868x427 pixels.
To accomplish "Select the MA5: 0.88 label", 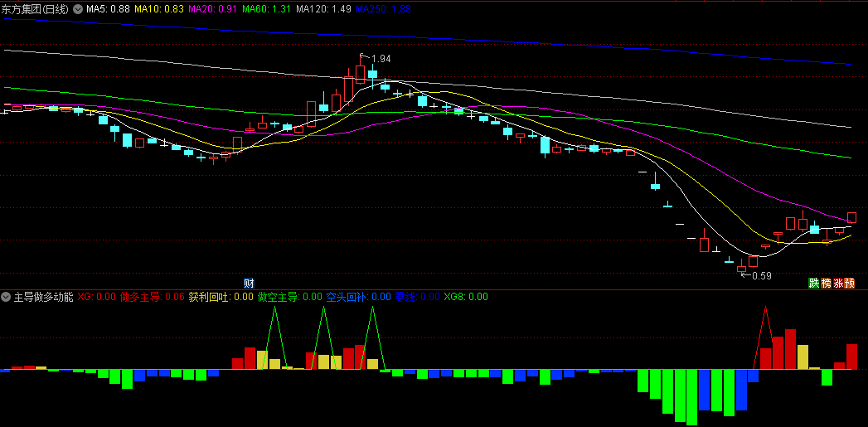I will tap(109, 9).
